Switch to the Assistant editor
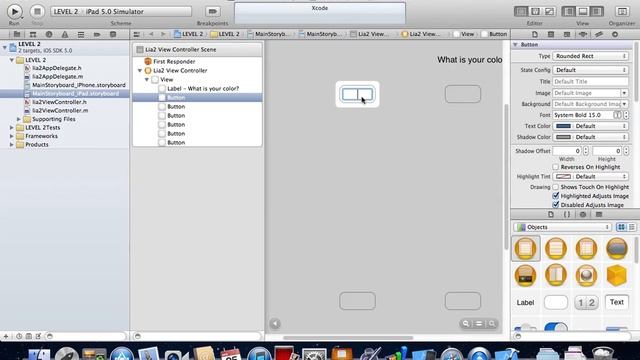 [535, 11]
